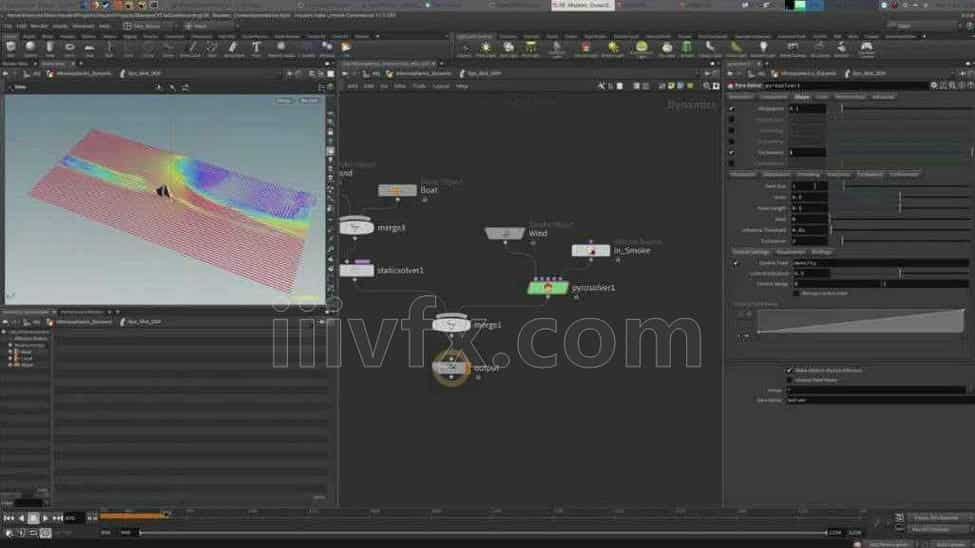
Task: Click the Dissipation value field
Action: point(807,108)
